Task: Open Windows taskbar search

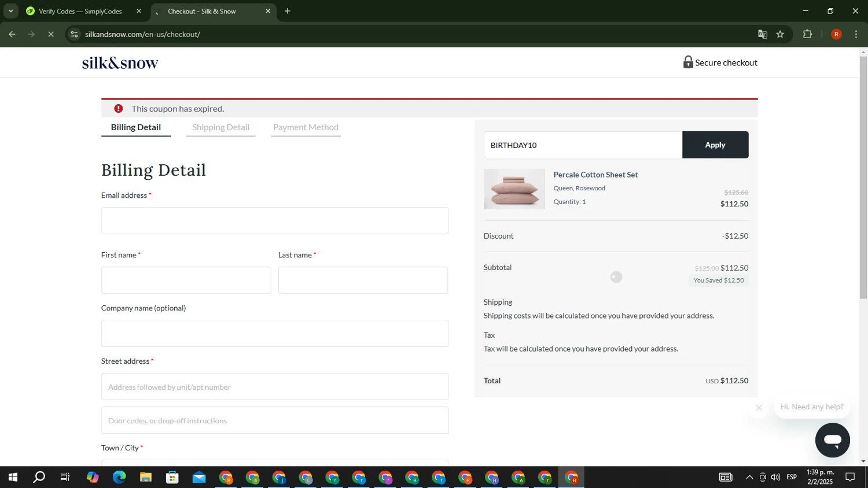Action: pos(39,478)
